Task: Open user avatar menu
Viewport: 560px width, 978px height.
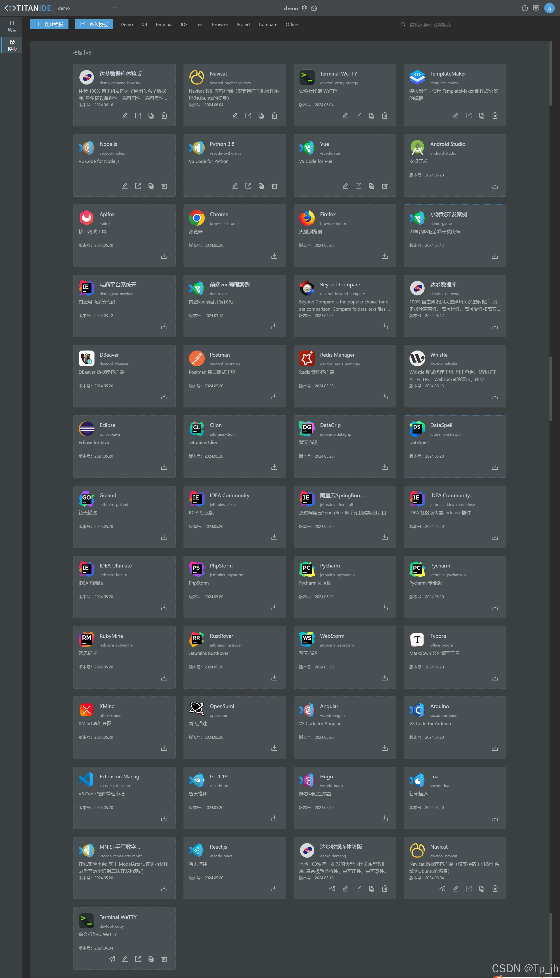Action: coord(549,8)
